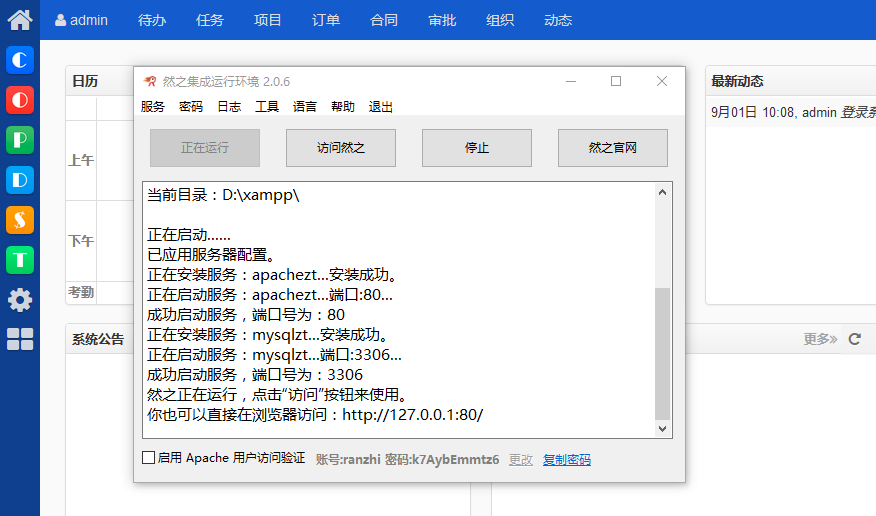This screenshot has width=876, height=516.
Task: Open the 工具 menu
Action: [266, 106]
